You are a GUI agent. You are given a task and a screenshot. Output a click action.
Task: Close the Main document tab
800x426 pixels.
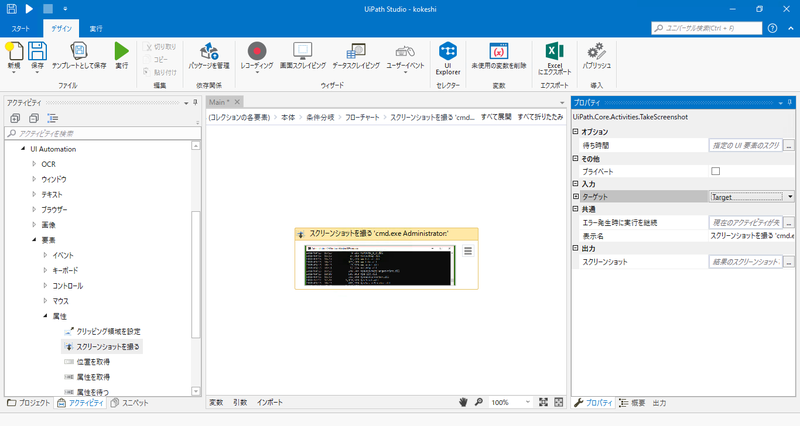pyautogui.click(x=237, y=102)
